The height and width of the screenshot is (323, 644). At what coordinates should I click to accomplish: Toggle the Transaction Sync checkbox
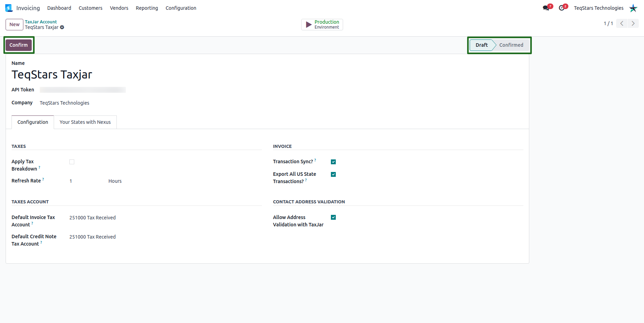point(333,162)
